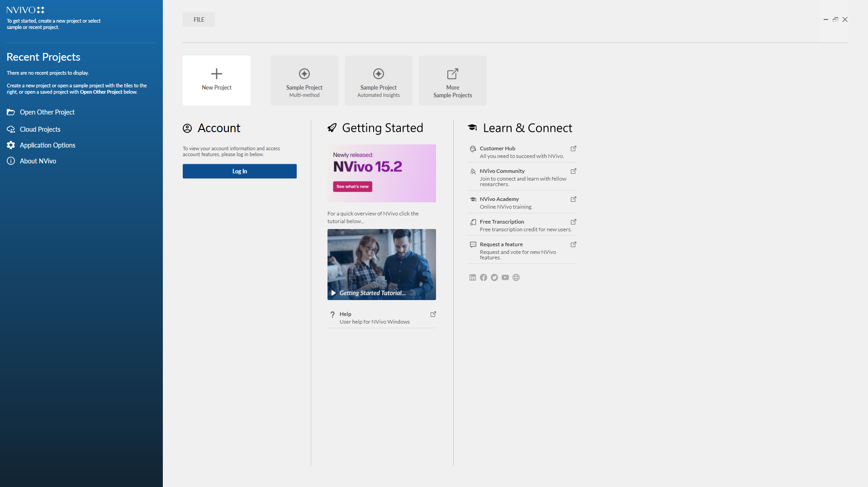Click the Customer Hub headset icon

pos(473,149)
